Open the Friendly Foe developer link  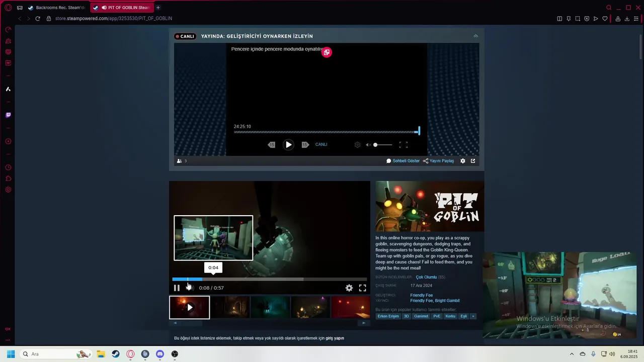422,295
